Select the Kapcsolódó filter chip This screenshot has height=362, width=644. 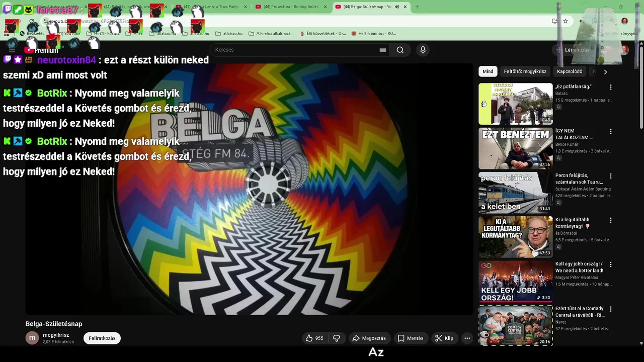coord(570,71)
